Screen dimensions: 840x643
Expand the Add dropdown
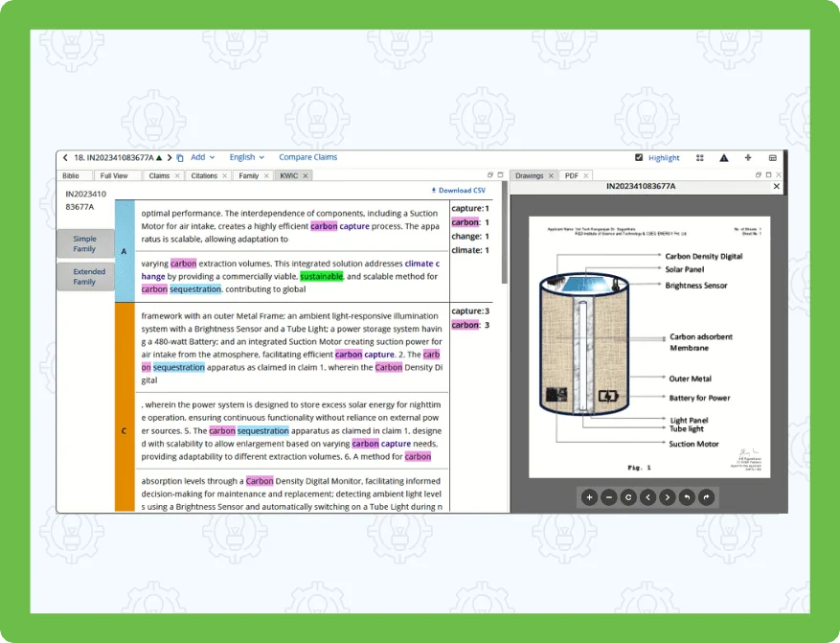coord(202,157)
